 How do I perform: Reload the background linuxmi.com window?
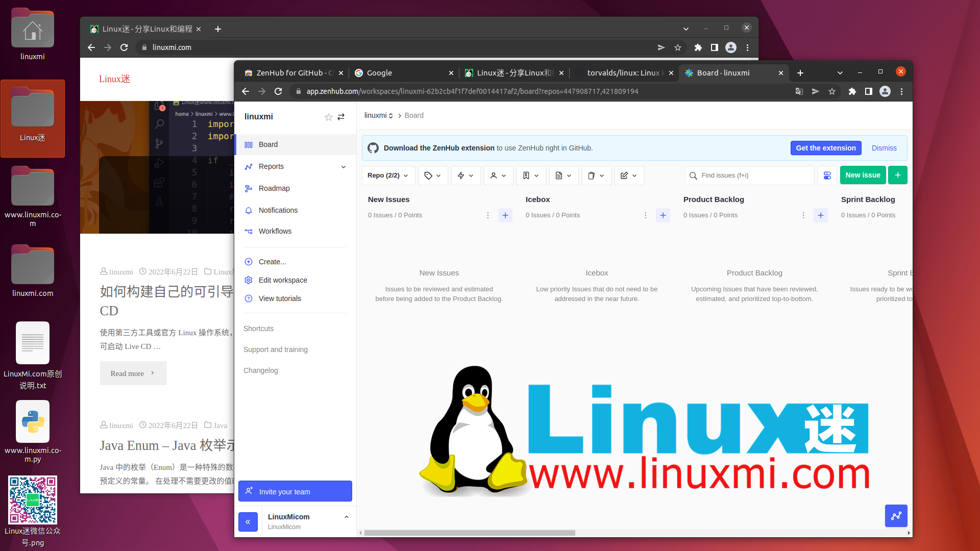click(x=124, y=47)
